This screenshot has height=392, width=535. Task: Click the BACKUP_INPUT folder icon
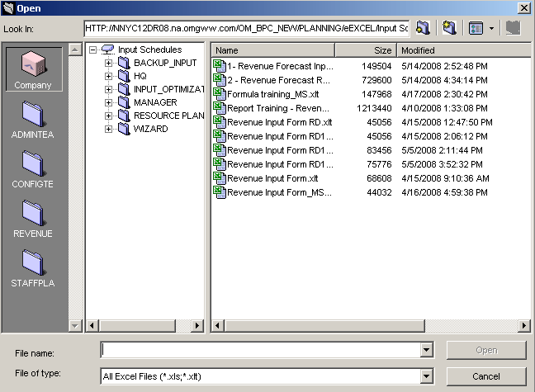coord(124,63)
